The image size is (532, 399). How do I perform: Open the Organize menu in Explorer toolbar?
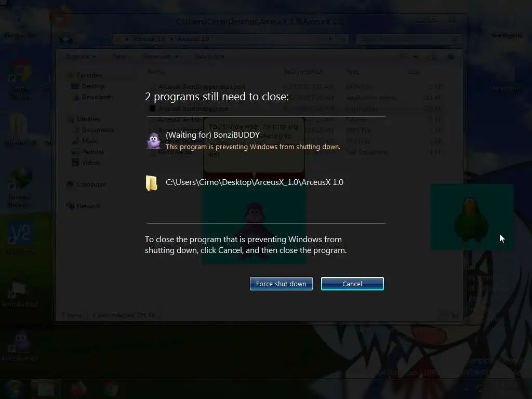(81, 57)
